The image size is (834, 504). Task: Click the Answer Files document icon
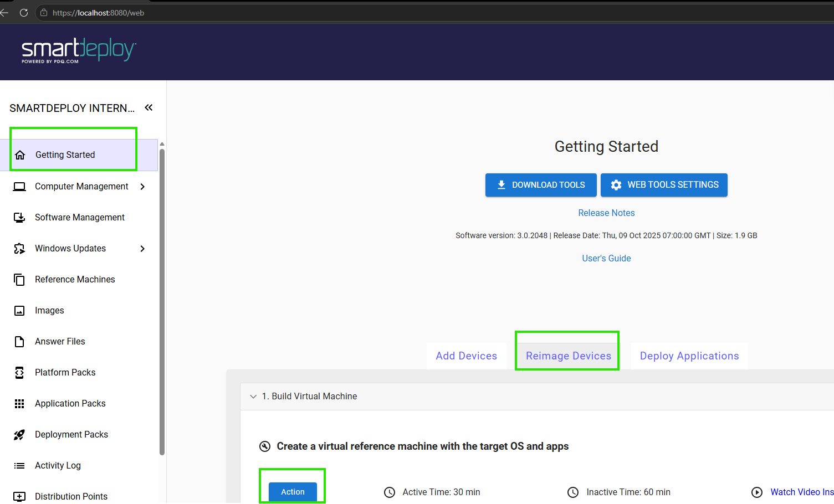(x=19, y=342)
